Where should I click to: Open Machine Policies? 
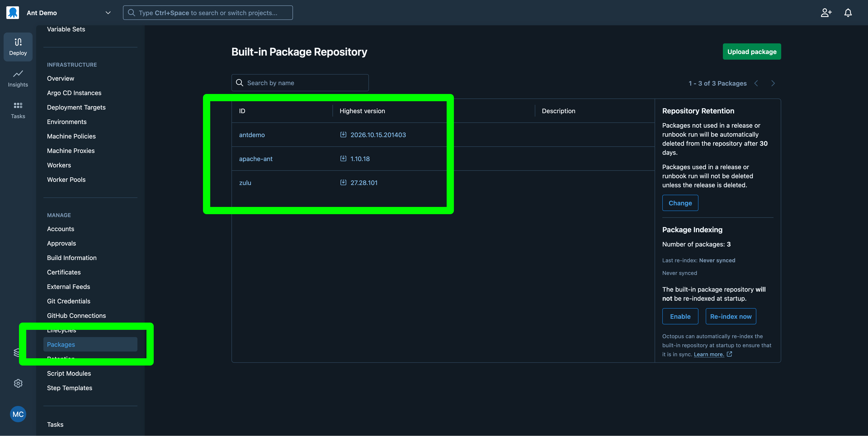coord(71,136)
